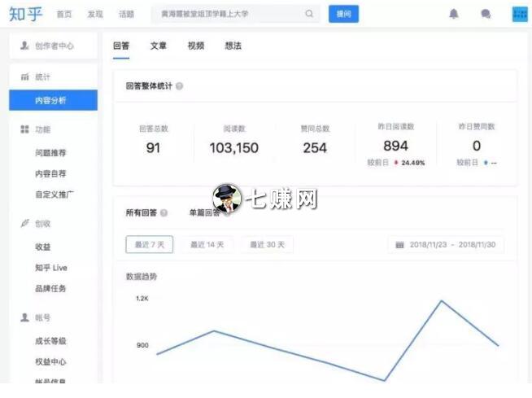Open the notifications bell icon
Viewport: 532px width, 398px height.
click(x=454, y=14)
